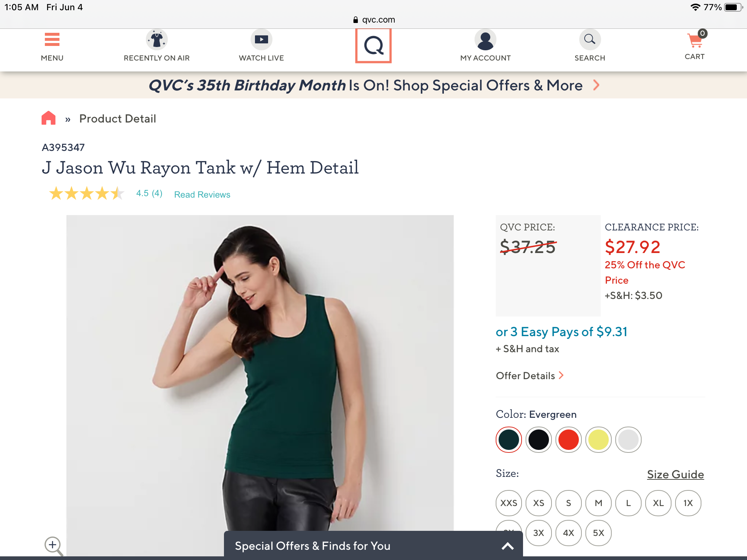747x560 pixels.
Task: Select size XS option
Action: click(x=538, y=503)
